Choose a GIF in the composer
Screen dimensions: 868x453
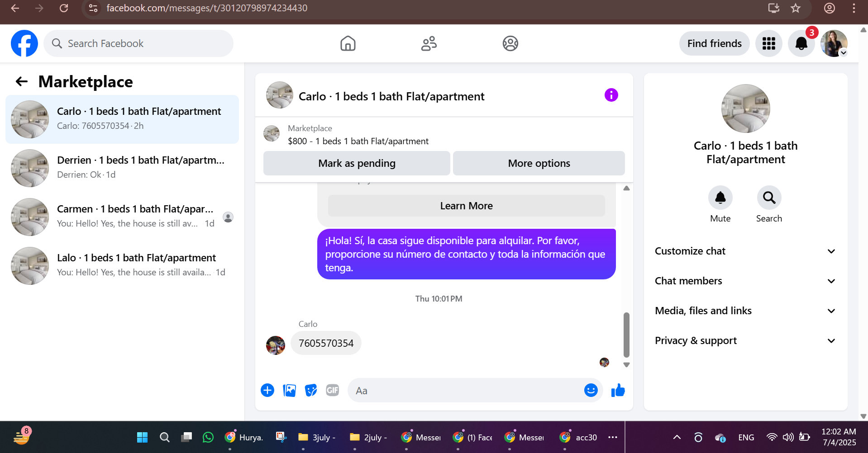(x=333, y=390)
